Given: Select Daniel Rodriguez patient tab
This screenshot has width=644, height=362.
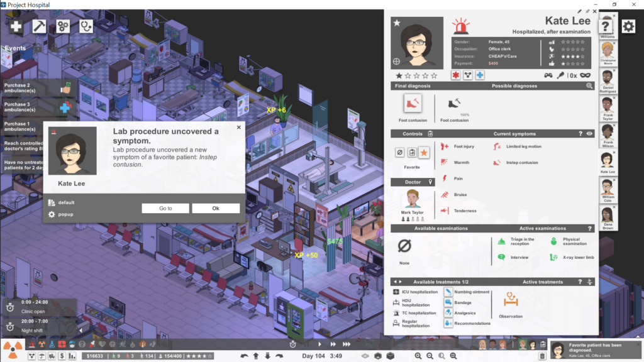Looking at the screenshot, I should 608,81.
